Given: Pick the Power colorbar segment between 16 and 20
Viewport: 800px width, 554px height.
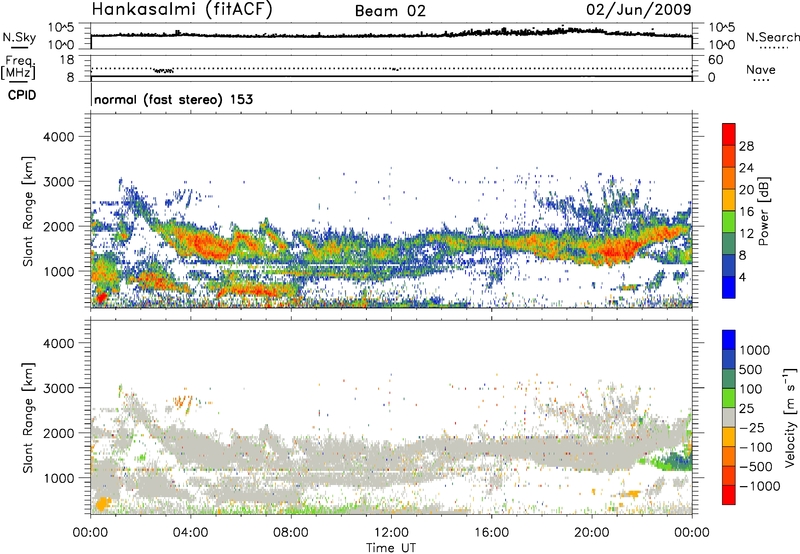Looking at the screenshot, I should [729, 200].
